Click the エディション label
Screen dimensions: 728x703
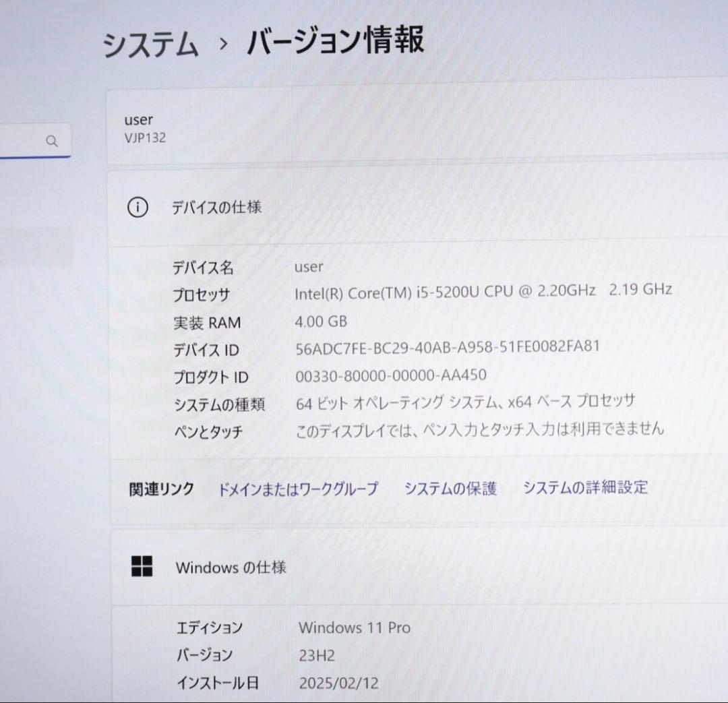click(210, 628)
